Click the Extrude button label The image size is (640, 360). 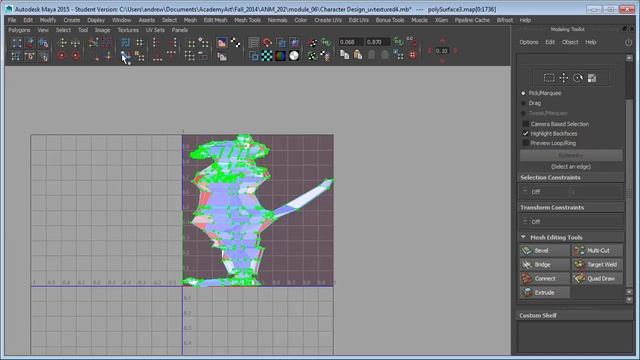coord(544,292)
